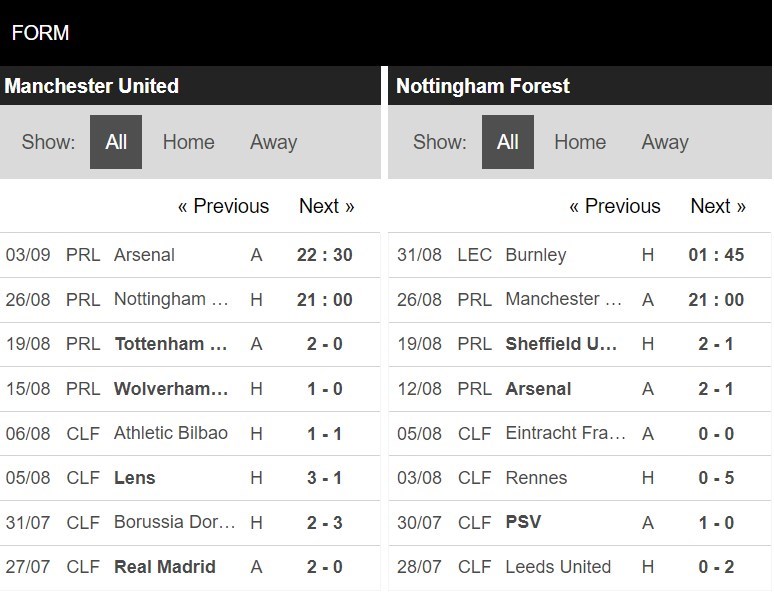
Task: Switch to Away filter for Manchester United
Action: point(273,142)
